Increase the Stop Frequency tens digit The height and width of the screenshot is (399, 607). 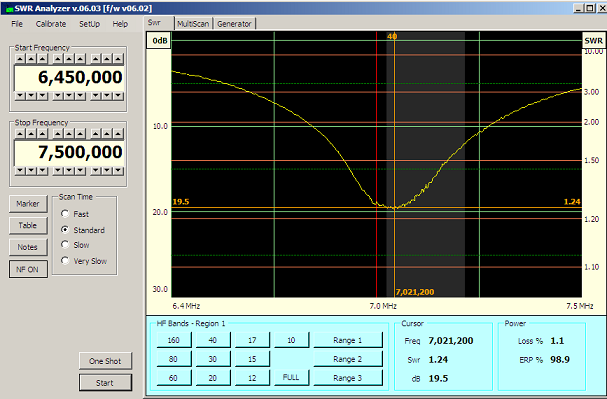pos(107,134)
